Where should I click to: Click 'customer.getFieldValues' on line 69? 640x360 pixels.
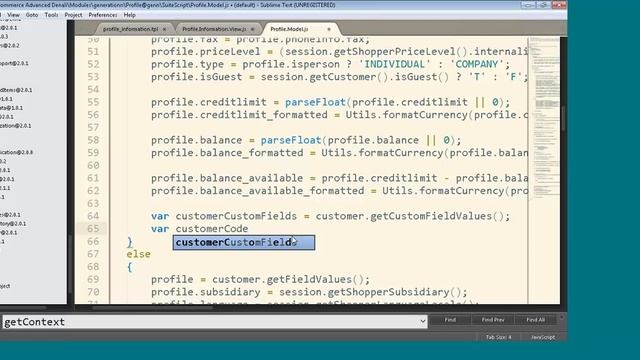(282, 279)
